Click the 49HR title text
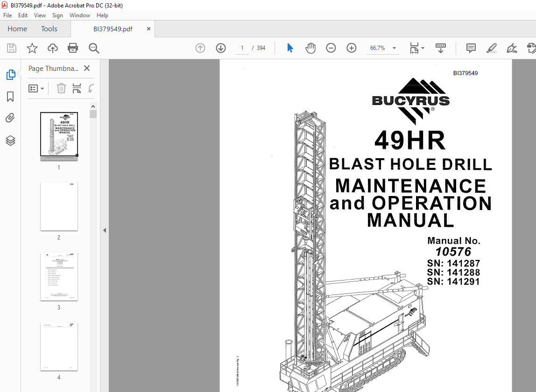The width and height of the screenshot is (536, 392). (x=410, y=140)
